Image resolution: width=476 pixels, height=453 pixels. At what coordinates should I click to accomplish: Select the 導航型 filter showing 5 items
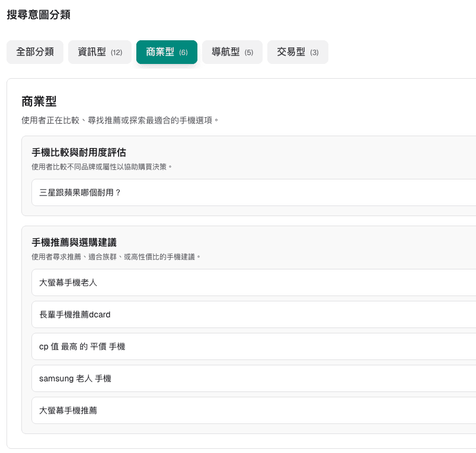232,52
